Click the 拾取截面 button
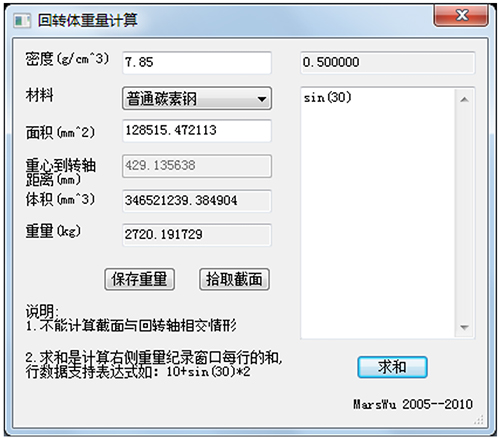500x438 pixels. (x=234, y=279)
